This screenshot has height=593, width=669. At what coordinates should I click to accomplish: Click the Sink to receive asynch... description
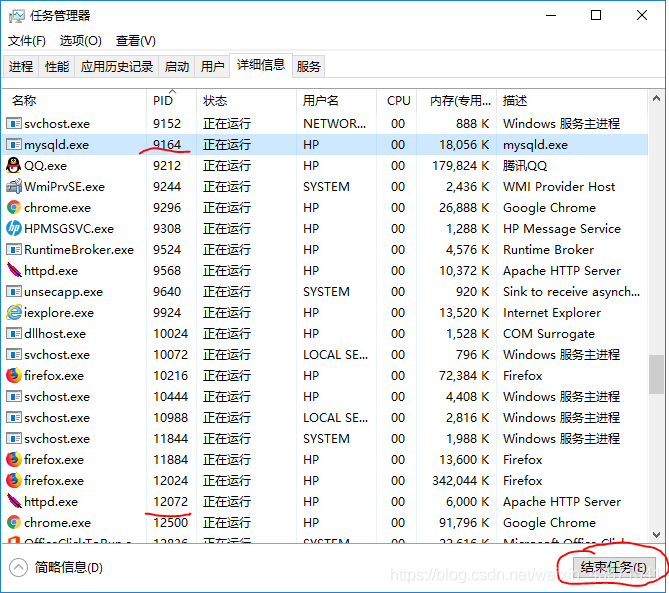tap(571, 292)
